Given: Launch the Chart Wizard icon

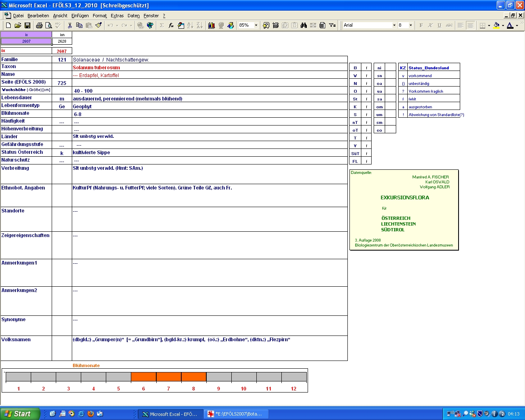Looking at the screenshot, I should (212, 25).
